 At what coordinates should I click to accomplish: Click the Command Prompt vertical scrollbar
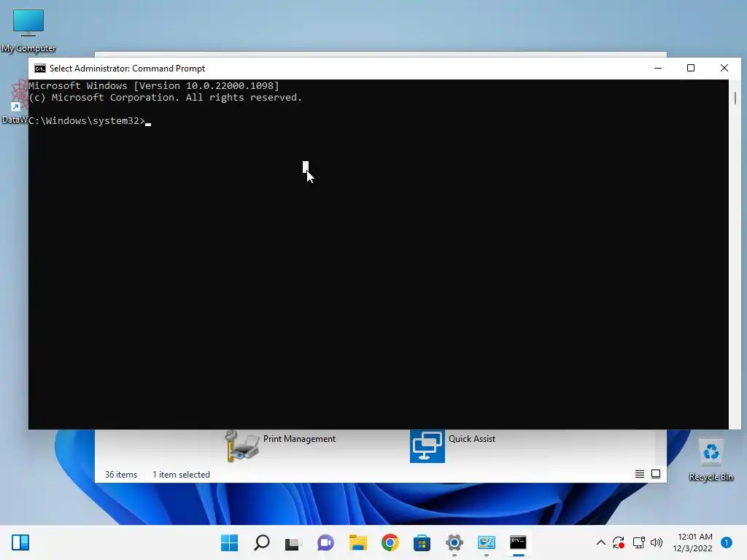click(x=735, y=254)
